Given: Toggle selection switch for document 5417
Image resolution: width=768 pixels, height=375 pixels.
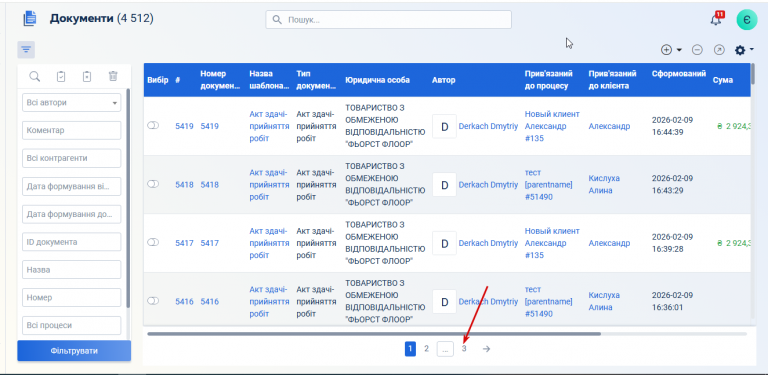Looking at the screenshot, I should click(x=153, y=242).
